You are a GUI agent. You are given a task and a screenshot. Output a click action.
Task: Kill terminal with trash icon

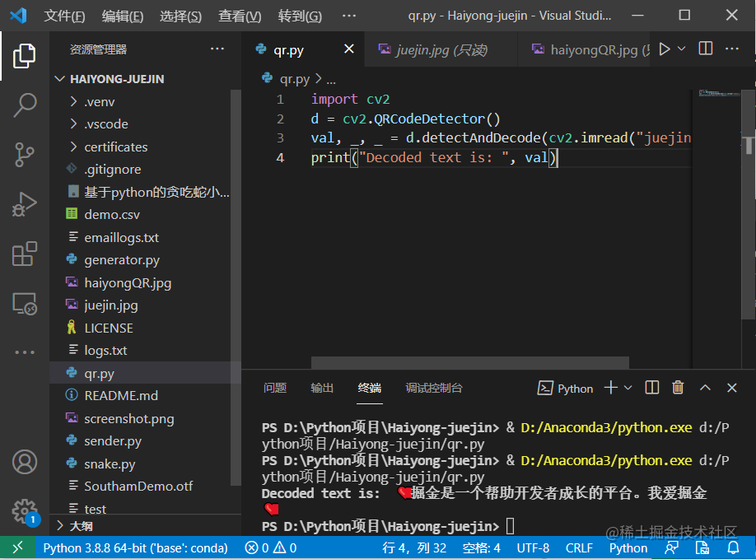tap(678, 388)
